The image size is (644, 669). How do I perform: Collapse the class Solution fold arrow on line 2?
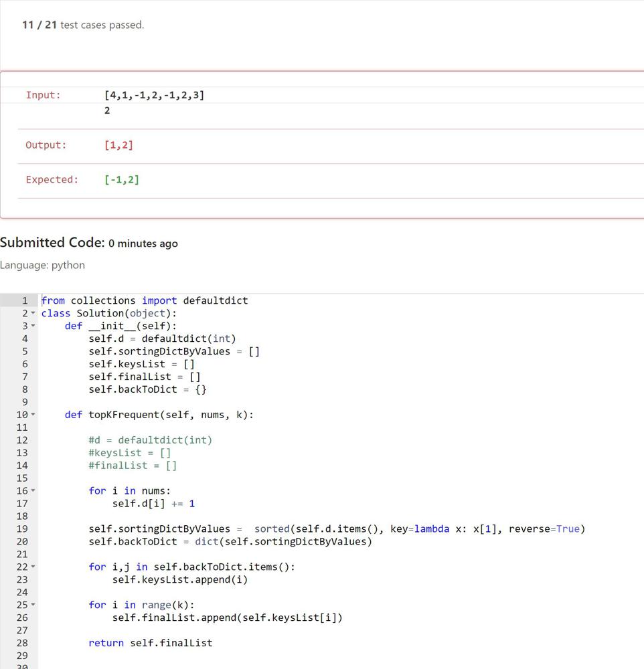coord(33,313)
